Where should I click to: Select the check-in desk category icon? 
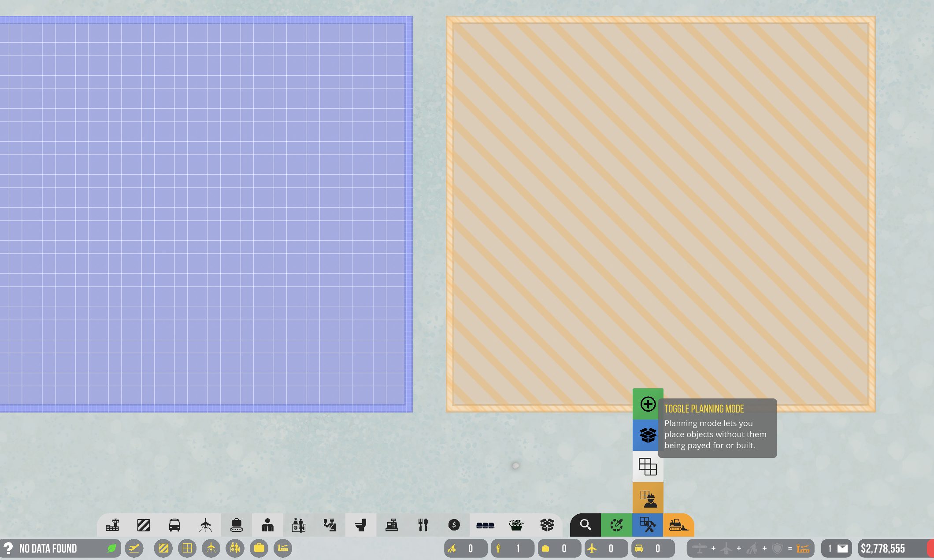coord(299,525)
